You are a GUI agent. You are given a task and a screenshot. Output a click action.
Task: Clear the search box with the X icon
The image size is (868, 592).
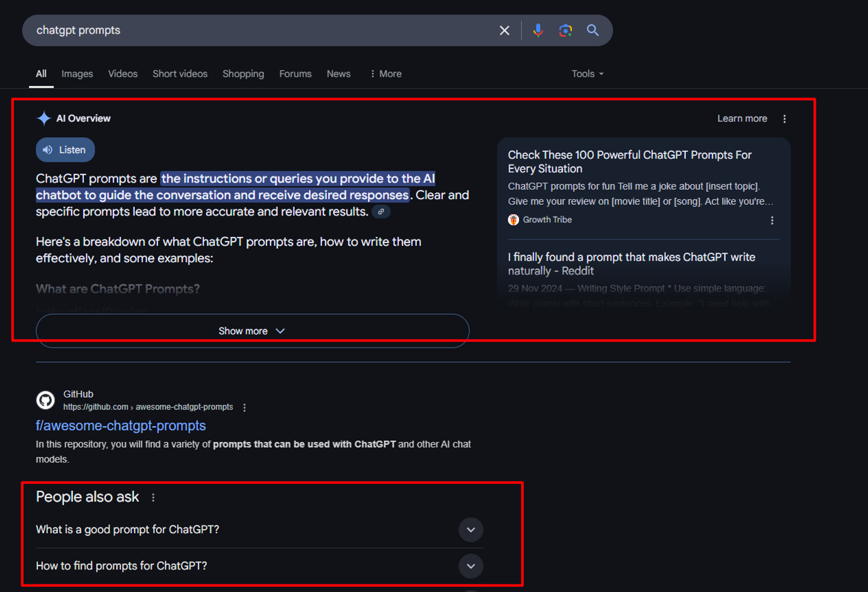[x=504, y=30]
